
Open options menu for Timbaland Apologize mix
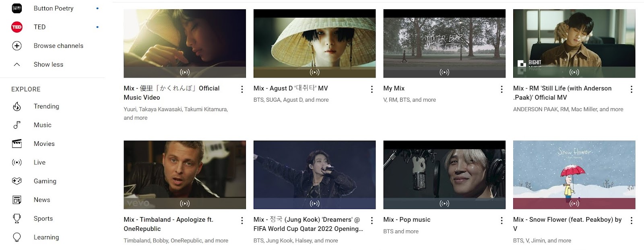242,221
